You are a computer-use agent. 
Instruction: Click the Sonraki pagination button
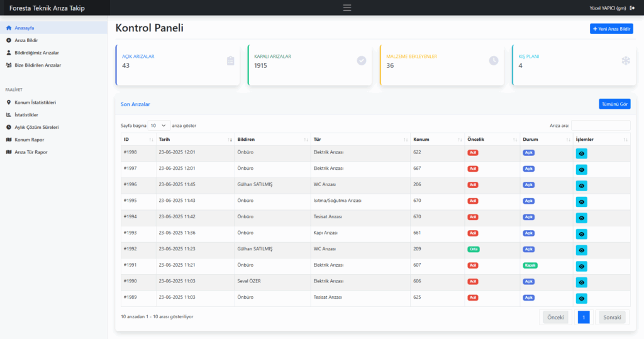click(x=612, y=317)
